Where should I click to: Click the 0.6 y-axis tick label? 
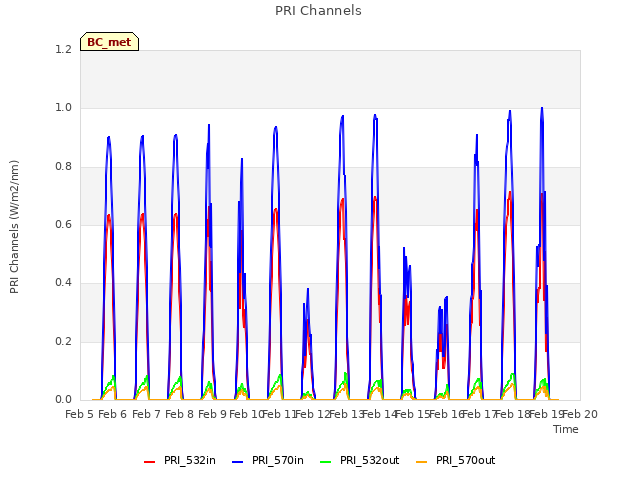pos(63,224)
